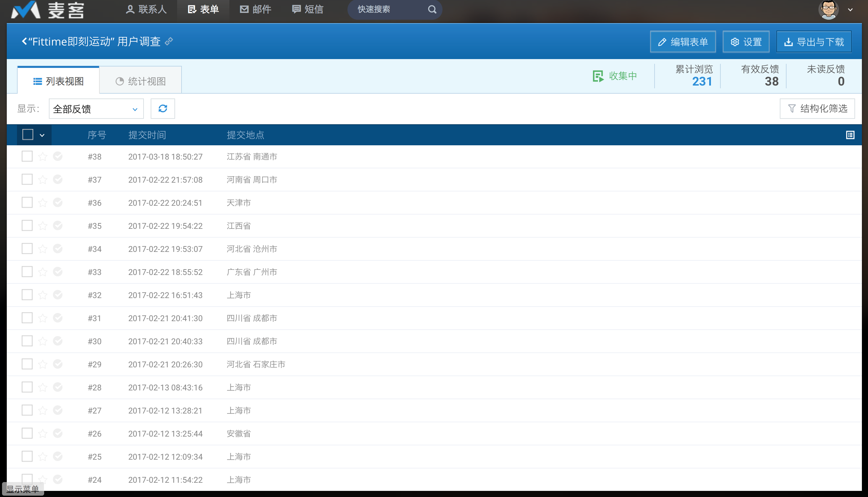Toggle the checkmark status on #25
868x497 pixels.
pos(58,456)
